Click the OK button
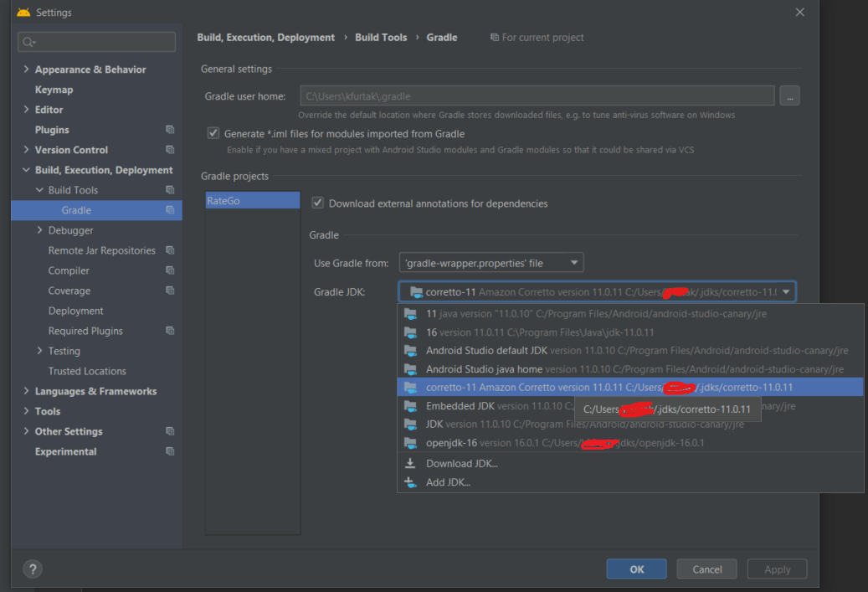 636,569
